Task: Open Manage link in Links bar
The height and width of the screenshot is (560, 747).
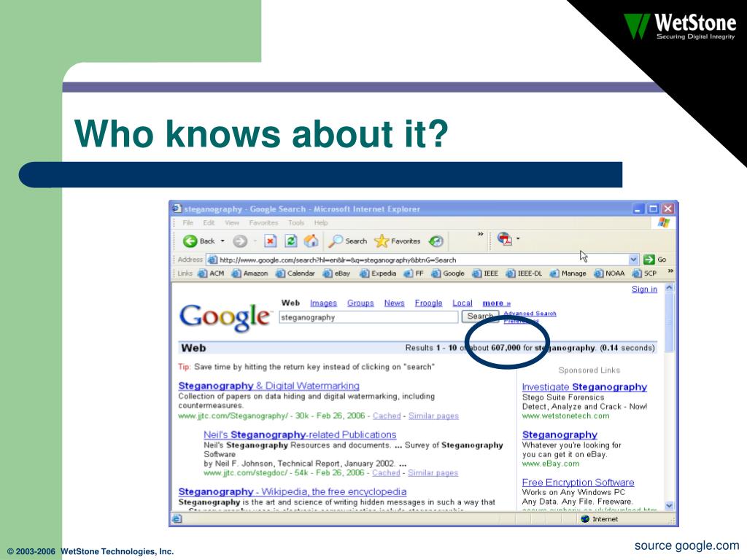Action: point(568,273)
